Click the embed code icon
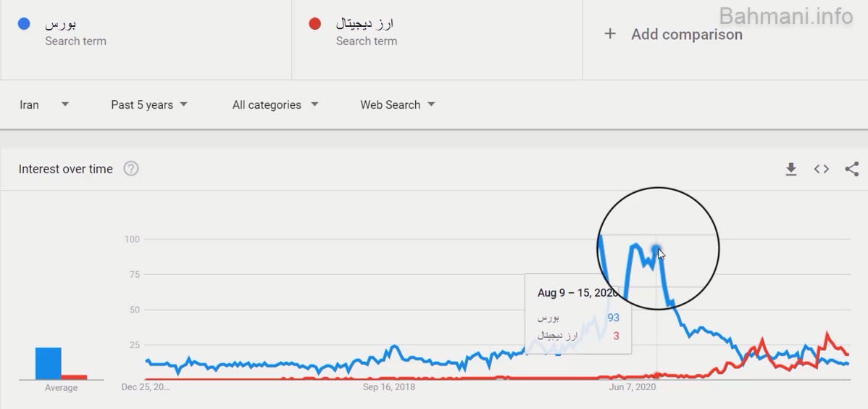The height and width of the screenshot is (409, 868). coord(821,169)
